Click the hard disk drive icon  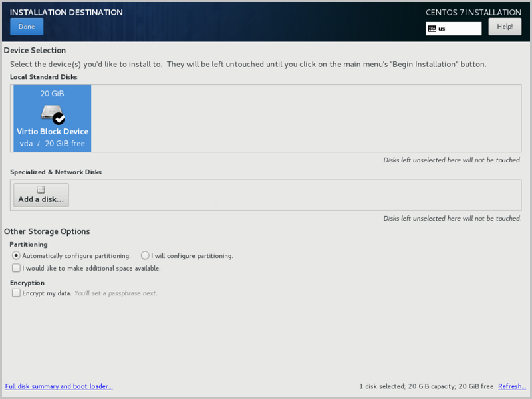click(x=51, y=112)
